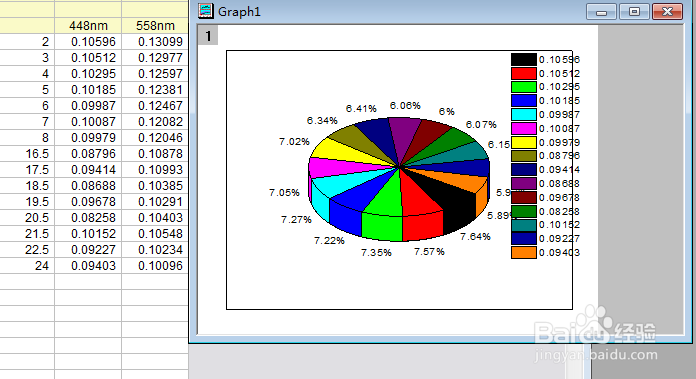Image resolution: width=696 pixels, height=379 pixels.
Task: Select layer 1 icon in Graph1
Action: (x=208, y=36)
